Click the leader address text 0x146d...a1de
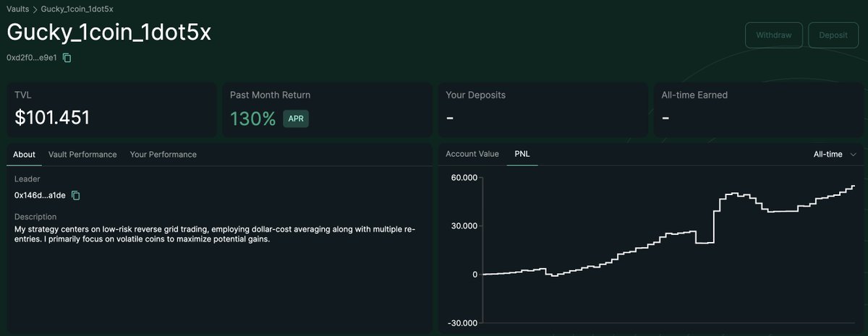This screenshot has width=868, height=336. tap(41, 195)
